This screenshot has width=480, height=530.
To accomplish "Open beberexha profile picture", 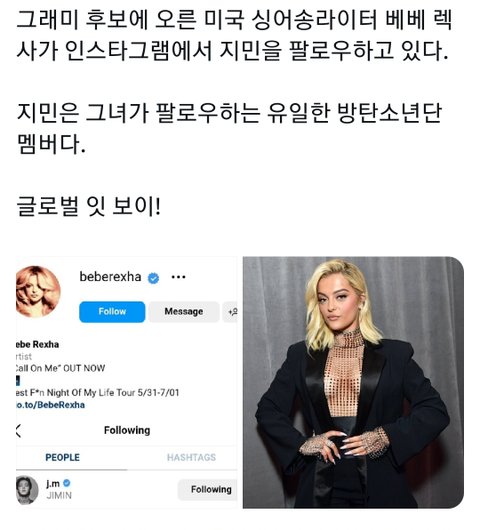I will 38,292.
